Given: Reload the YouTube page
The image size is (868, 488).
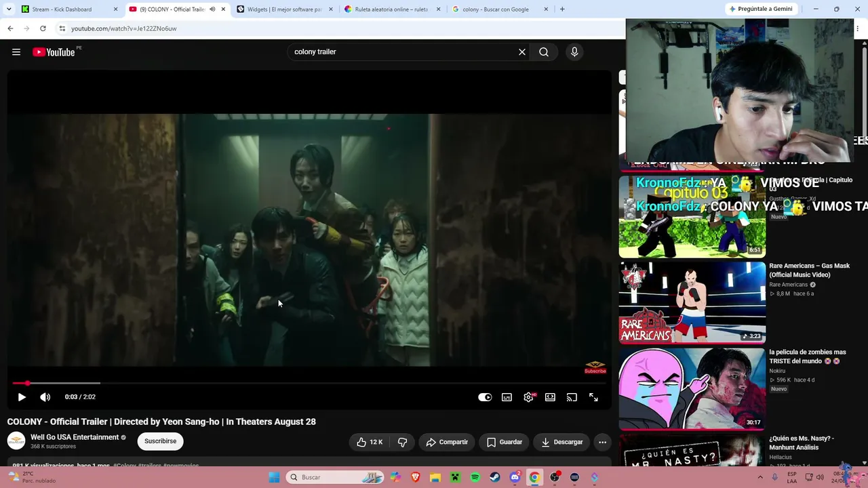Looking at the screenshot, I should [43, 28].
